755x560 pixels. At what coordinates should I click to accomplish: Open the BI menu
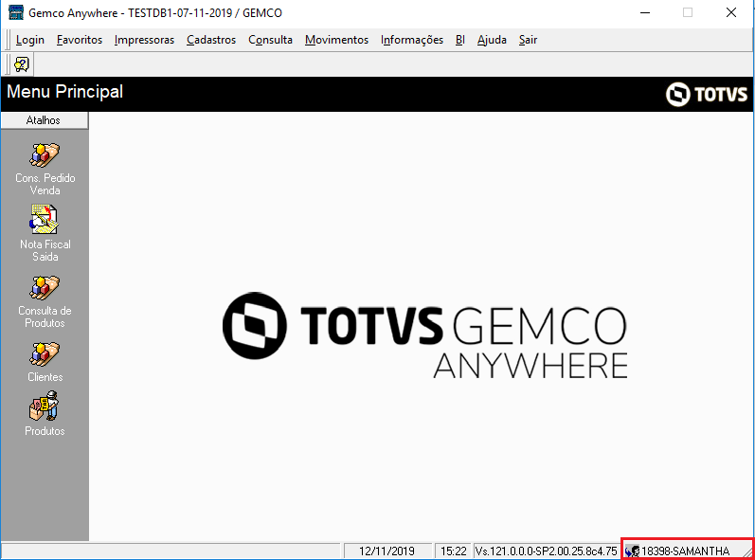pos(460,40)
